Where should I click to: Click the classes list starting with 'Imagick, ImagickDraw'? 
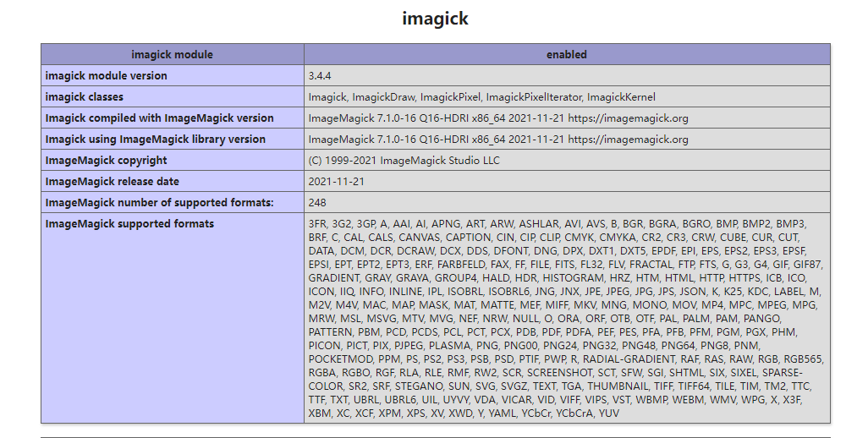[x=481, y=96]
